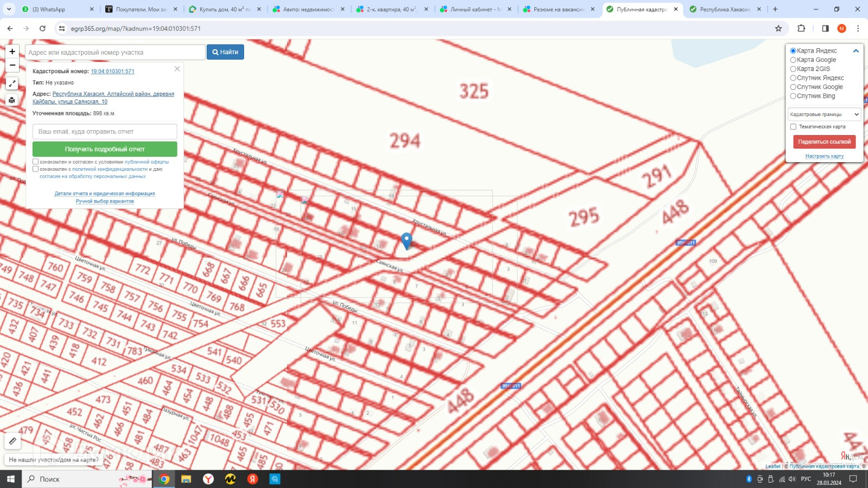This screenshot has width=868, height=488.
Task: Open the red Yandex app in taskbar
Action: pos(253,479)
